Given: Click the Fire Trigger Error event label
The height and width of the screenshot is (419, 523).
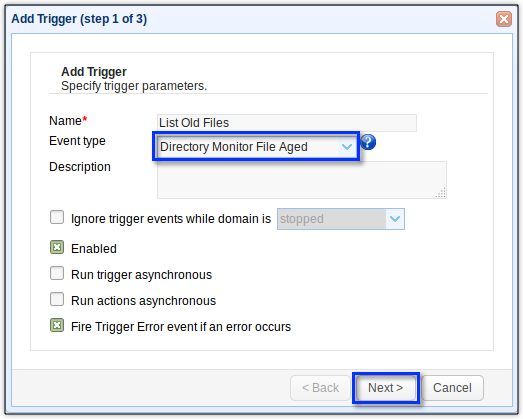Looking at the screenshot, I should point(181,327).
